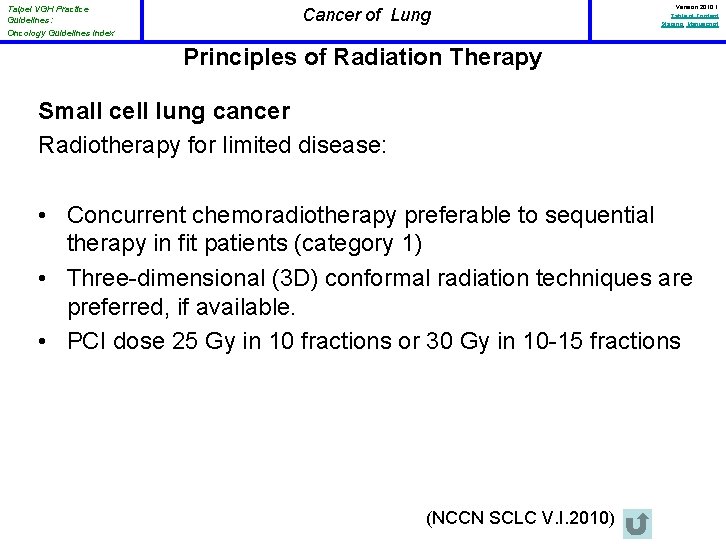Open the Staging link
Screen dimensions: 726x544
[672, 24]
